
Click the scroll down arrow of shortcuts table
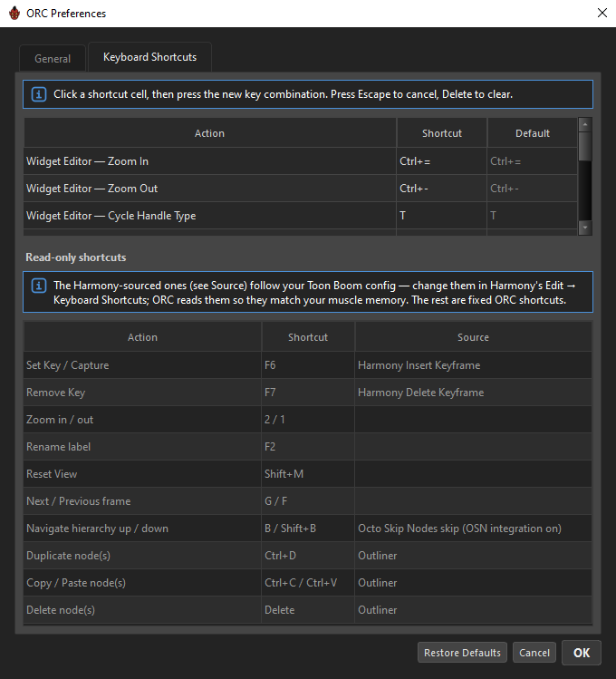pyautogui.click(x=585, y=228)
